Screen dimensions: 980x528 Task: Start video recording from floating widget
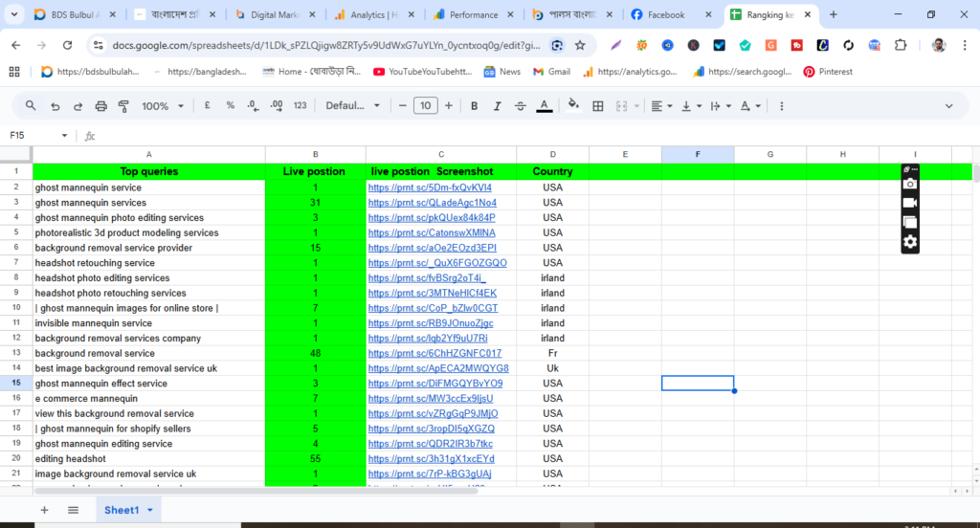point(910,203)
